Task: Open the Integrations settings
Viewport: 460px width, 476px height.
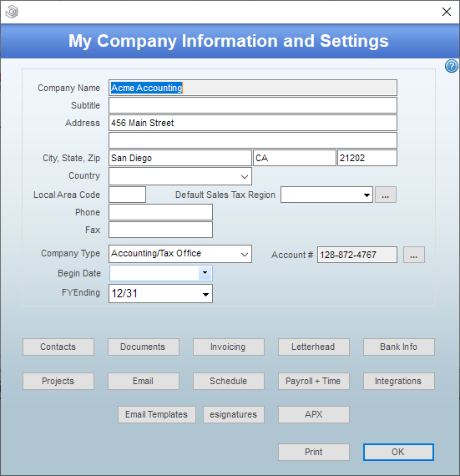Action: point(399,382)
